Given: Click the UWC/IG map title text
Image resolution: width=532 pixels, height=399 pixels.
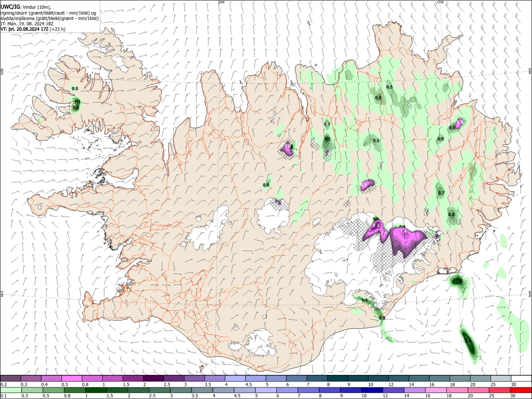Looking at the screenshot, I should click(x=10, y=7).
